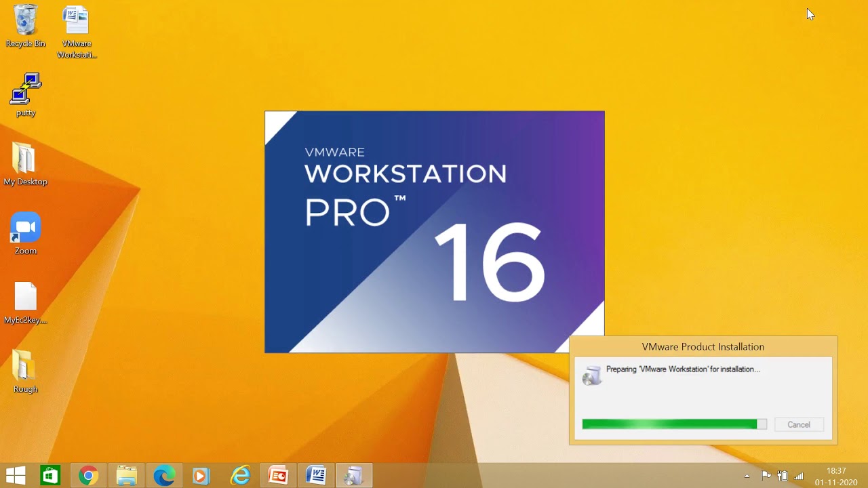The image size is (868, 488).
Task: Select the My Desktop folder icon
Action: tap(26, 164)
